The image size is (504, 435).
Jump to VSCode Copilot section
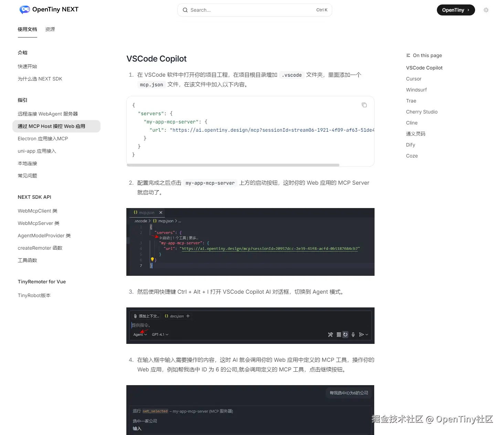[x=424, y=68]
